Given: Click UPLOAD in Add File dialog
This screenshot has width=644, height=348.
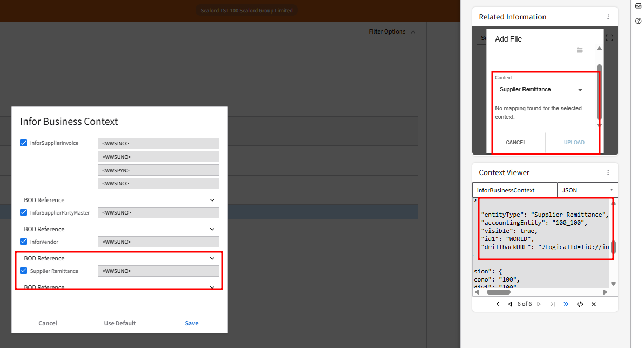Looking at the screenshot, I should [x=574, y=143].
